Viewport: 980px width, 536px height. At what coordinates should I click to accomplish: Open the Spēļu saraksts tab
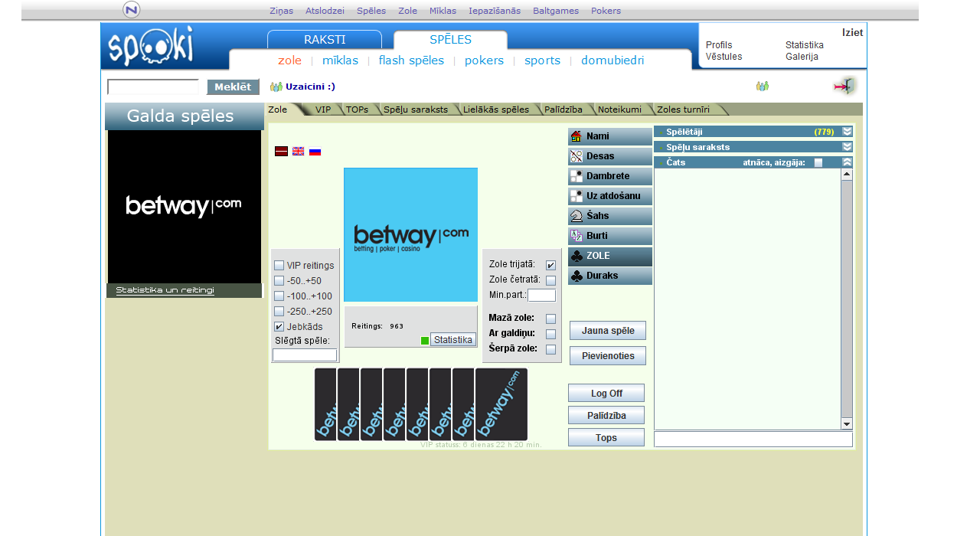(416, 109)
